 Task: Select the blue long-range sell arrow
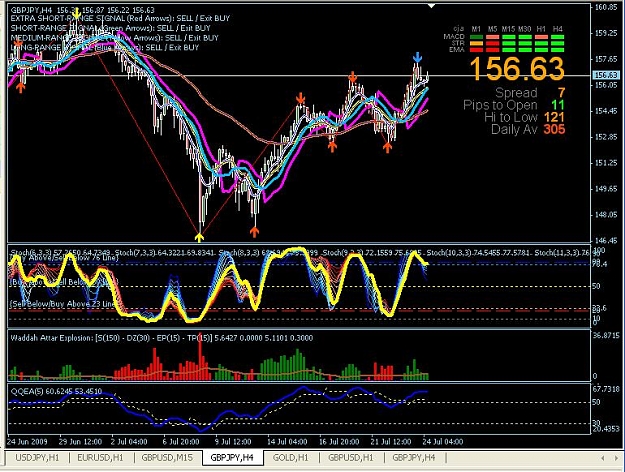(417, 57)
